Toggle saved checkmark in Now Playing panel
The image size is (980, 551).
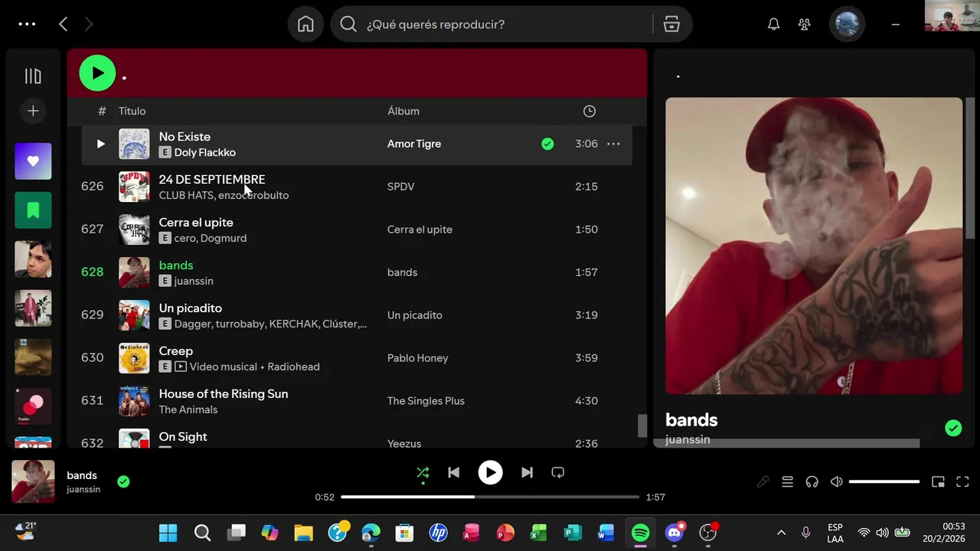(953, 429)
